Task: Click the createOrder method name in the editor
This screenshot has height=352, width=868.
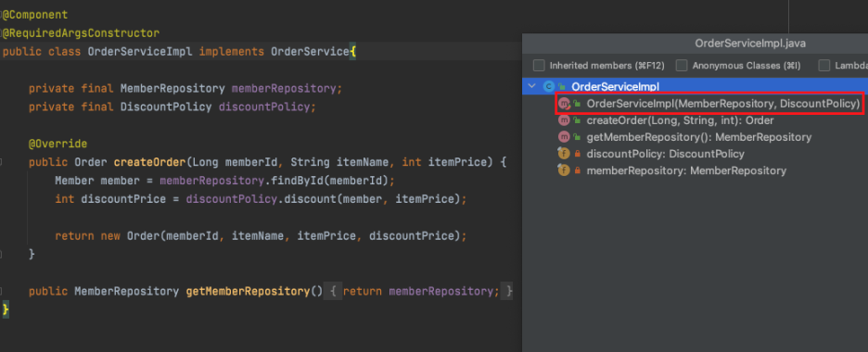Action: coord(149,162)
